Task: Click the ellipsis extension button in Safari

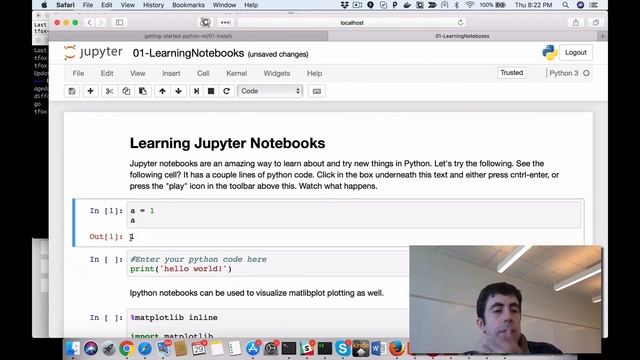Action: tap(225, 22)
